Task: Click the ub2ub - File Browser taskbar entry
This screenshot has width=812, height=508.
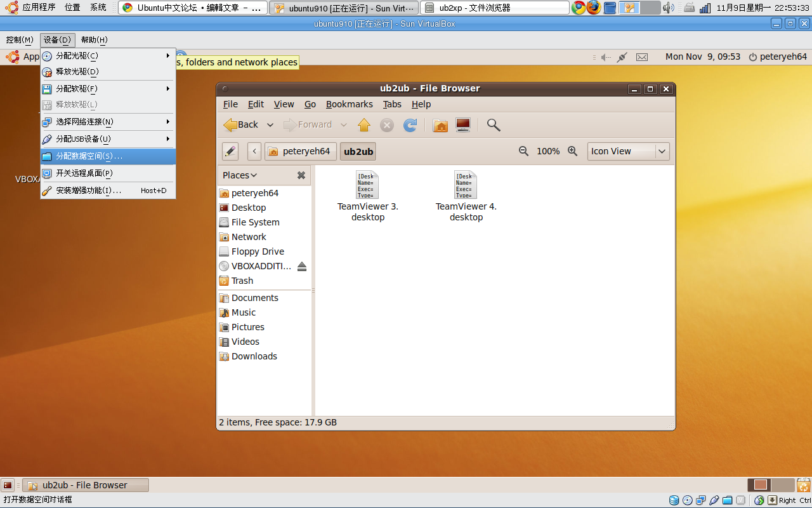Action: pos(86,485)
